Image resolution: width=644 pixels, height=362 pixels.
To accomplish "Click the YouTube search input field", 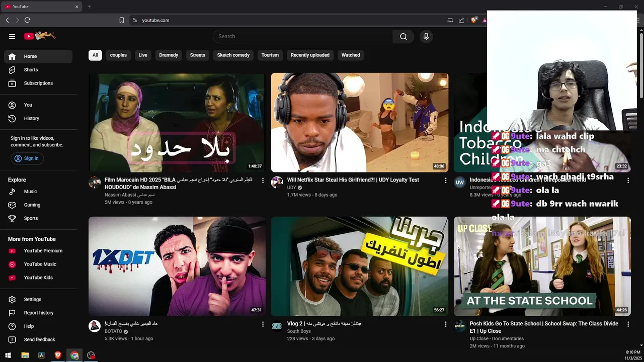I will pos(303,36).
